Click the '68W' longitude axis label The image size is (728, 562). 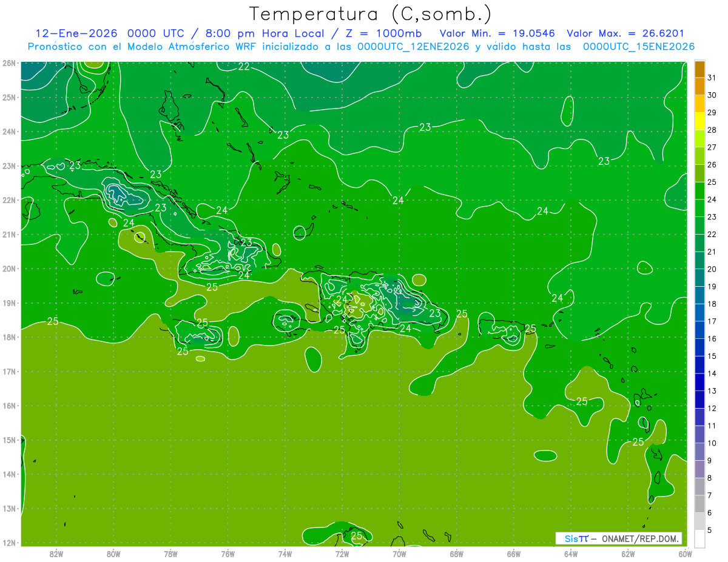tap(457, 554)
